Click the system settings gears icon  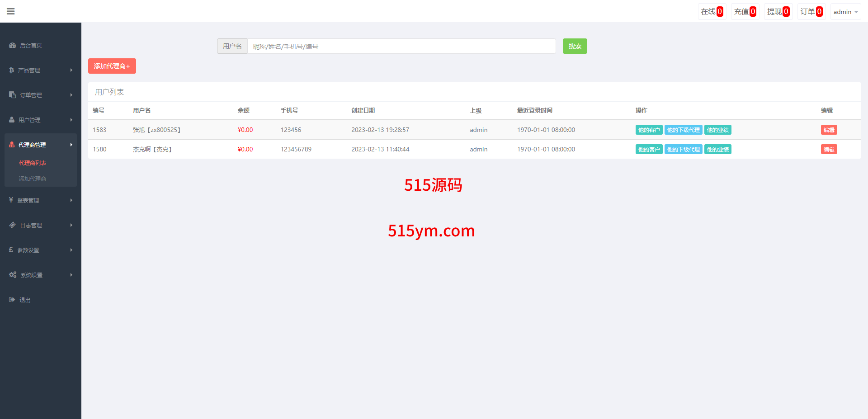(x=13, y=275)
